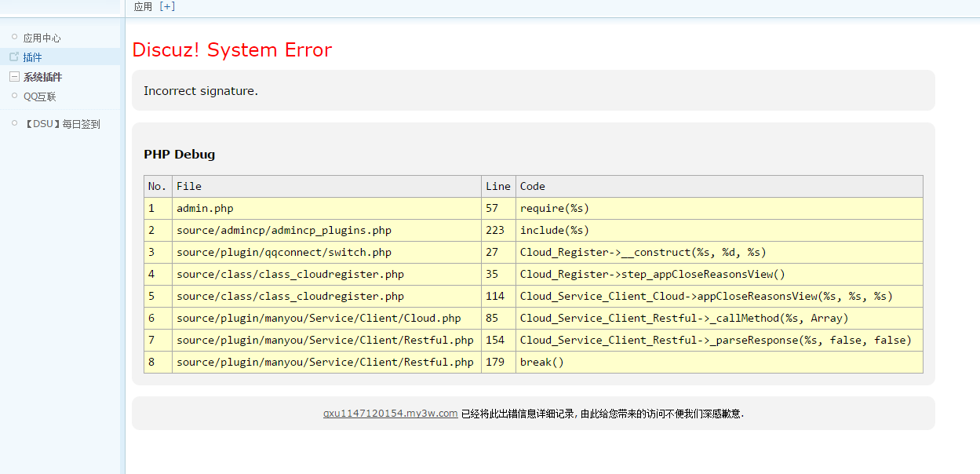The width and height of the screenshot is (980, 474).
Task: Click the bullet icon beside 【DSU】每日签到
Action: [x=14, y=122]
